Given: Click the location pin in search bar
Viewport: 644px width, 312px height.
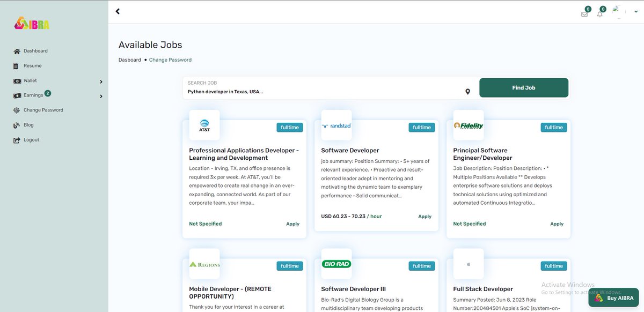Looking at the screenshot, I should pyautogui.click(x=467, y=92).
